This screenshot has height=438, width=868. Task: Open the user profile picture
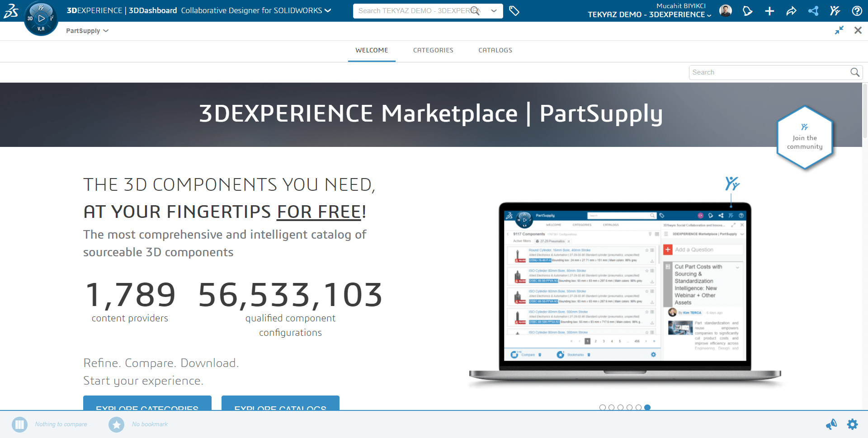pyautogui.click(x=726, y=11)
